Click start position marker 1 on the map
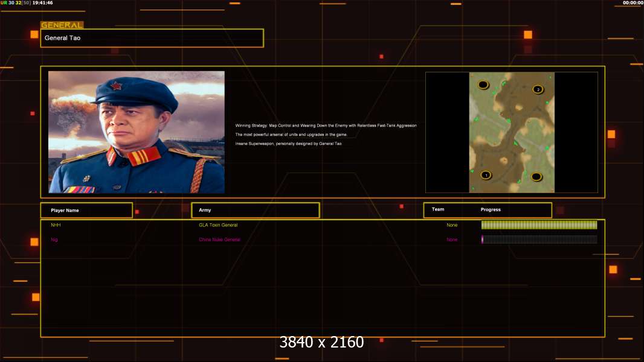 tap(486, 175)
